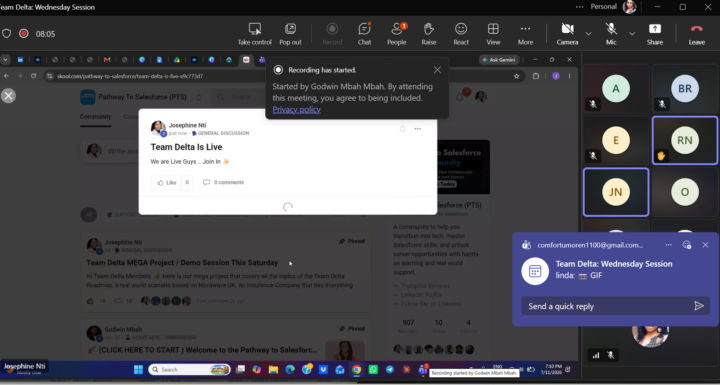Image resolution: width=720 pixels, height=385 pixels.
Task: Open notifications bell in Skool header
Action: click(460, 97)
